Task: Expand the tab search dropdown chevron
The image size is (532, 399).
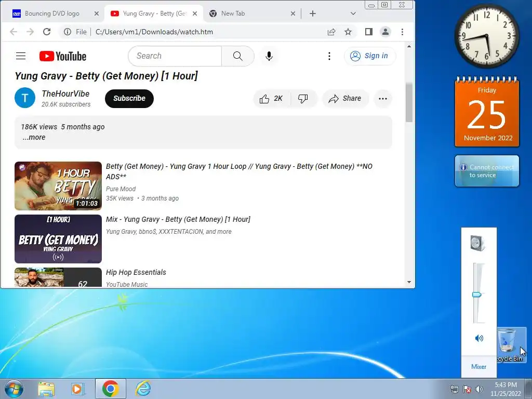Action: point(353,14)
